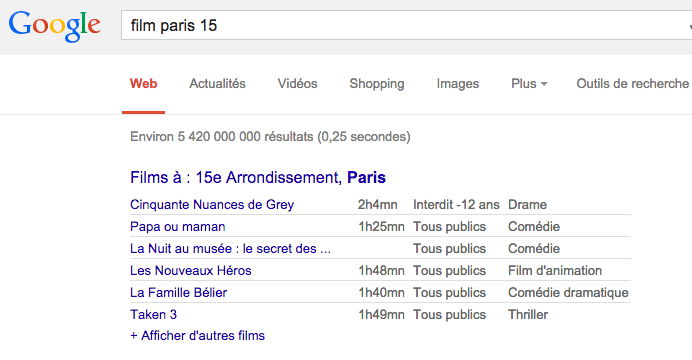Open Outils de recherche options

point(632,83)
